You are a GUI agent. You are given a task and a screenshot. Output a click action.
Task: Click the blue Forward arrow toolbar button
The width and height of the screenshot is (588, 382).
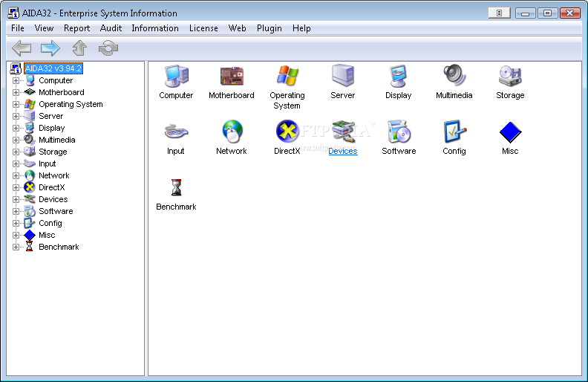point(50,48)
